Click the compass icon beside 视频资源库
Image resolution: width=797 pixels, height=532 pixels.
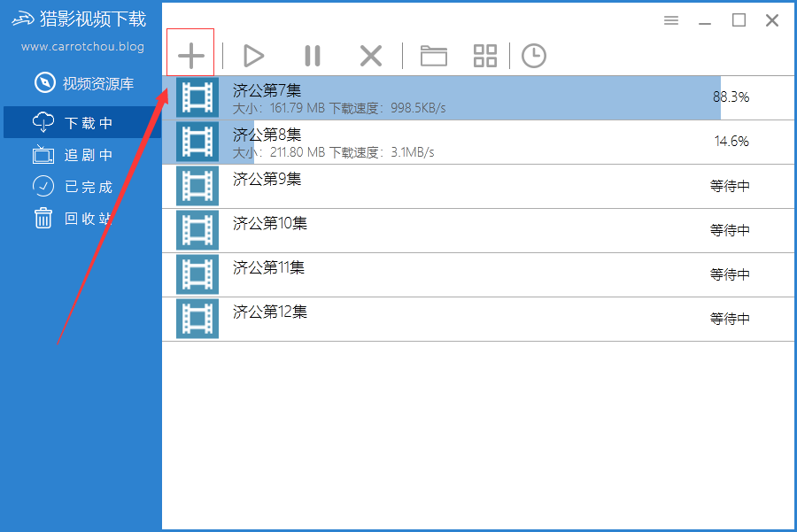click(45, 82)
